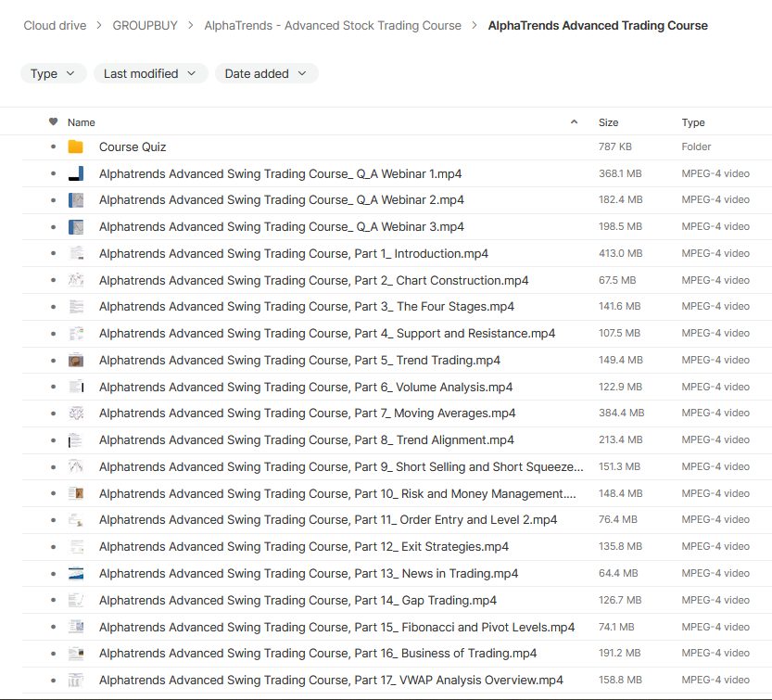Click favourite dot for Part 14 Gap Trading
The height and width of the screenshot is (700, 772).
(53, 600)
